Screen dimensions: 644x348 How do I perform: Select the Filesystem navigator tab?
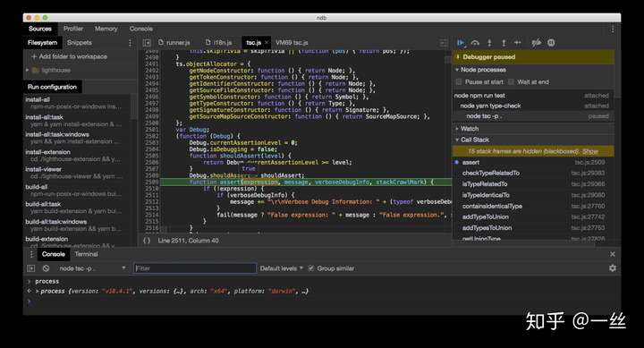[x=42, y=43]
